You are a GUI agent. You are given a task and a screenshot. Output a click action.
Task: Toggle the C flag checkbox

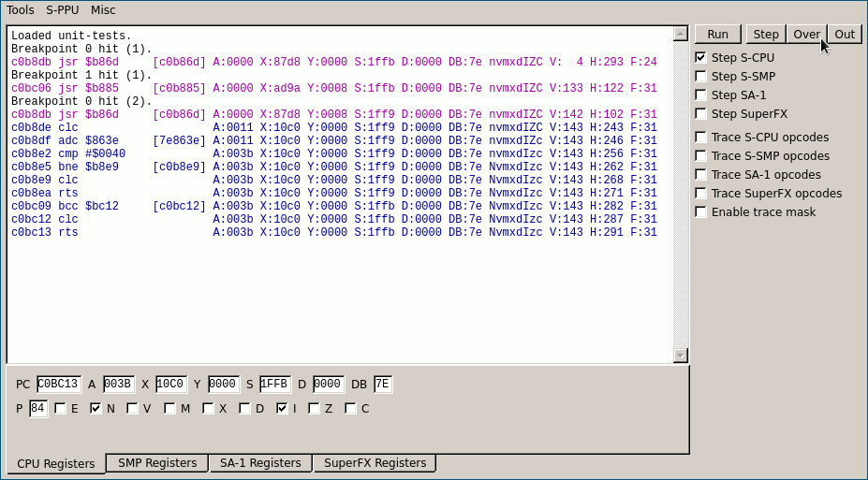350,409
